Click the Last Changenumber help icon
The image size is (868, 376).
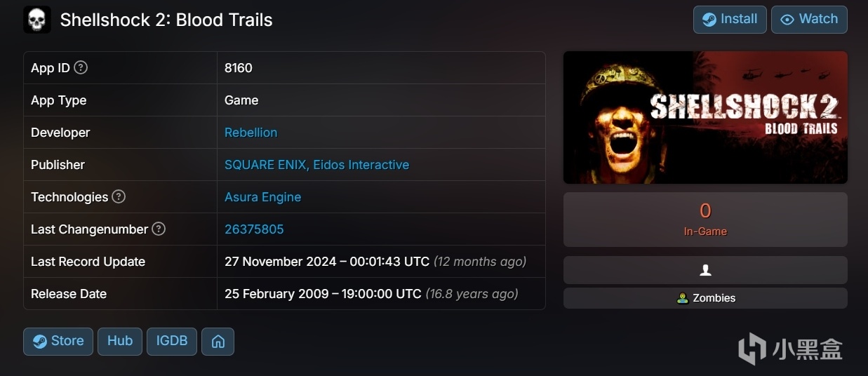pos(159,229)
